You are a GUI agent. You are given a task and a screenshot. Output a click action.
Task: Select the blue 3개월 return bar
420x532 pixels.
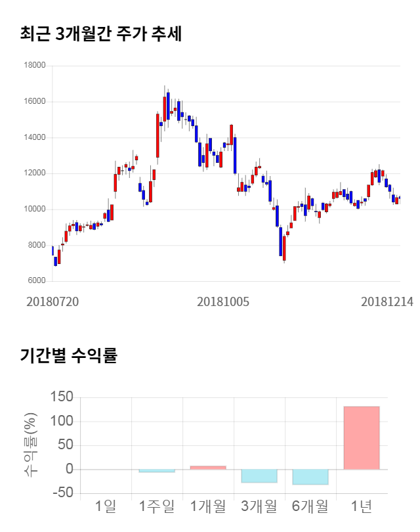pyautogui.click(x=259, y=476)
